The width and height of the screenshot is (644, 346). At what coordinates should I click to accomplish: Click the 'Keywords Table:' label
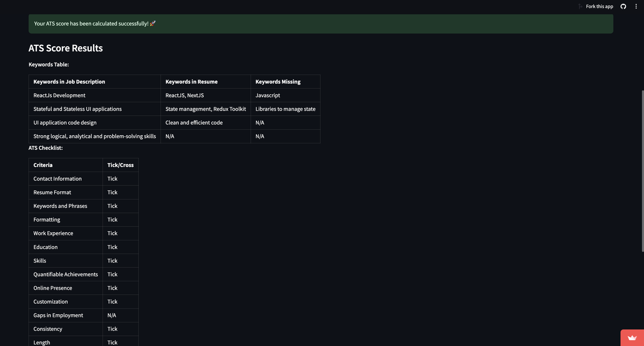48,64
